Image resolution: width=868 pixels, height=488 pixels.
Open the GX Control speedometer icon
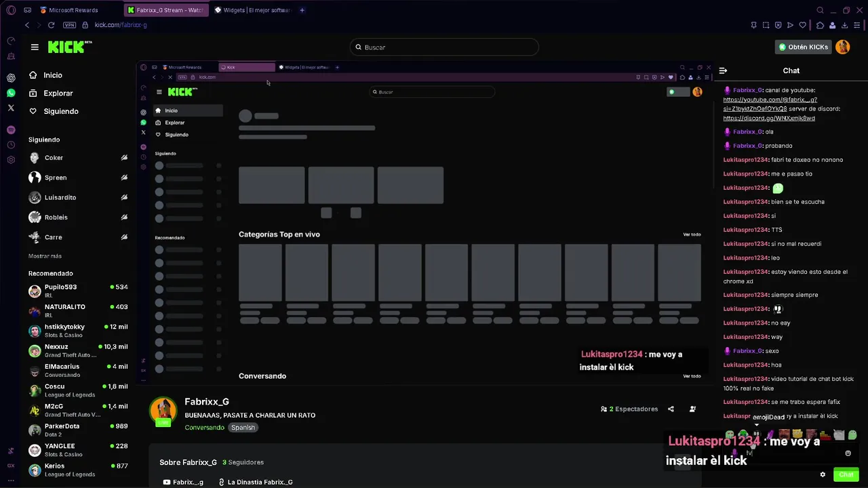[11, 41]
